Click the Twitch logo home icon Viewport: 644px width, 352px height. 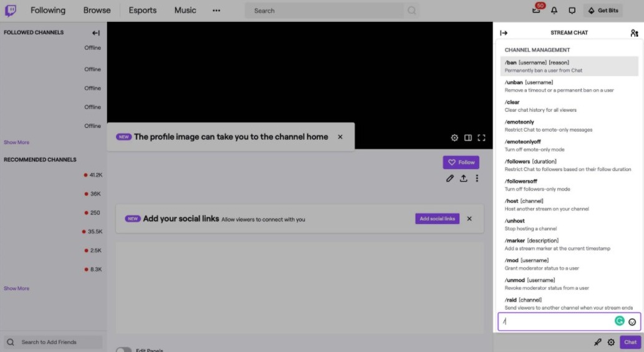point(11,11)
